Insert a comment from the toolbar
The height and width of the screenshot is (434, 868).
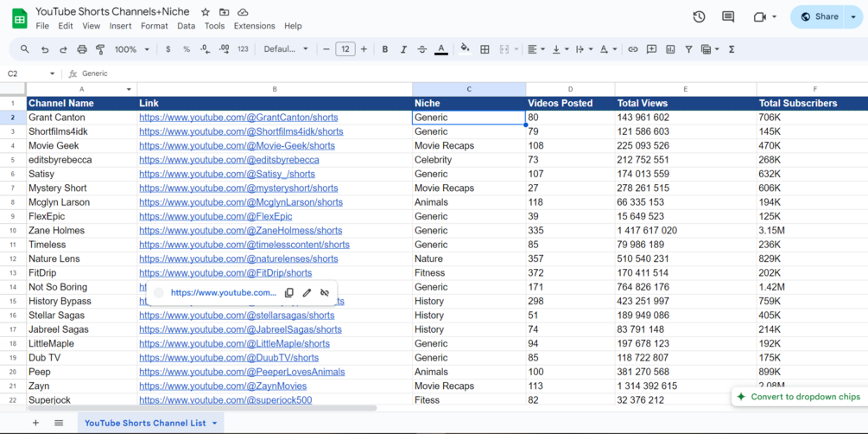[x=651, y=49]
